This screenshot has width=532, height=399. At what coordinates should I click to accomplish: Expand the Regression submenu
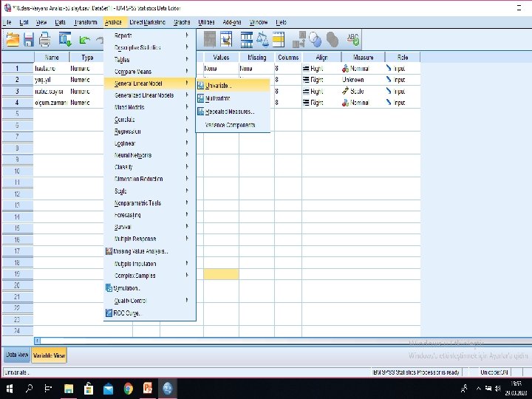click(x=149, y=132)
